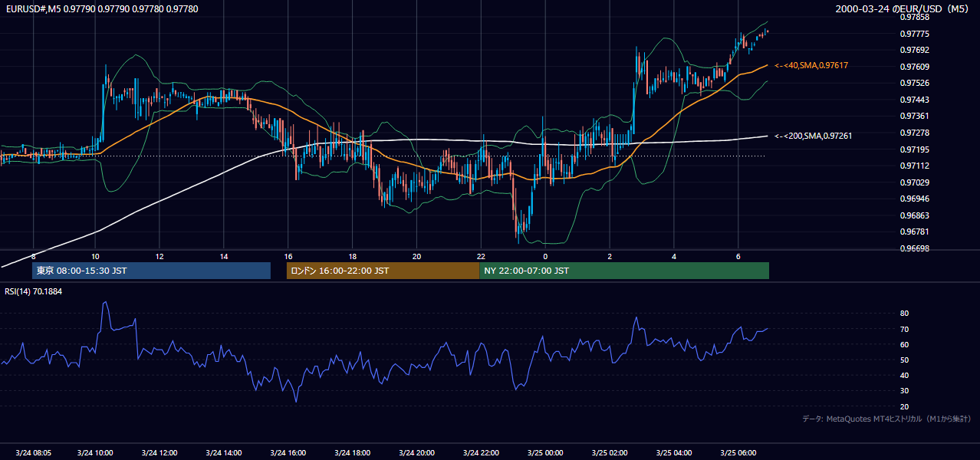
Task: Click the 0.97692 price axis label
Action: tap(915, 50)
